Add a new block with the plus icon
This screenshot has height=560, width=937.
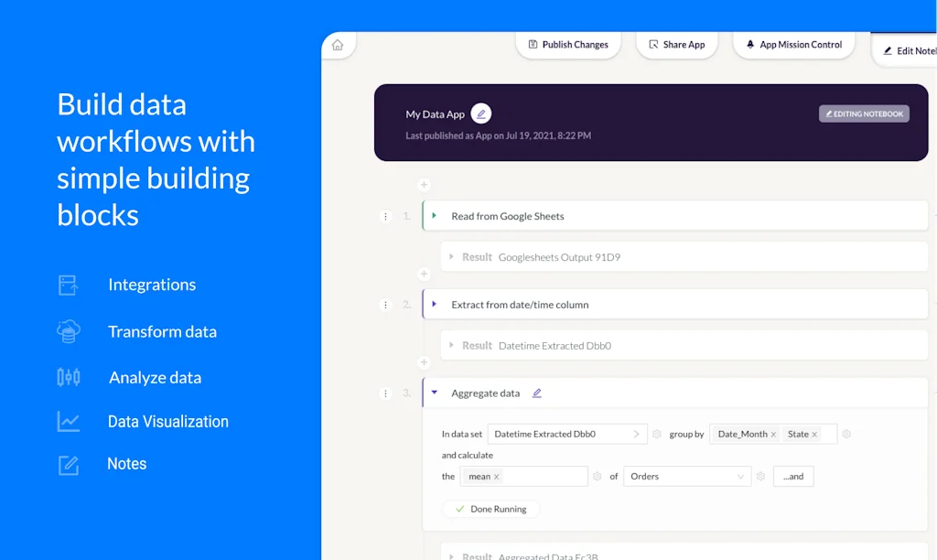pyautogui.click(x=424, y=185)
